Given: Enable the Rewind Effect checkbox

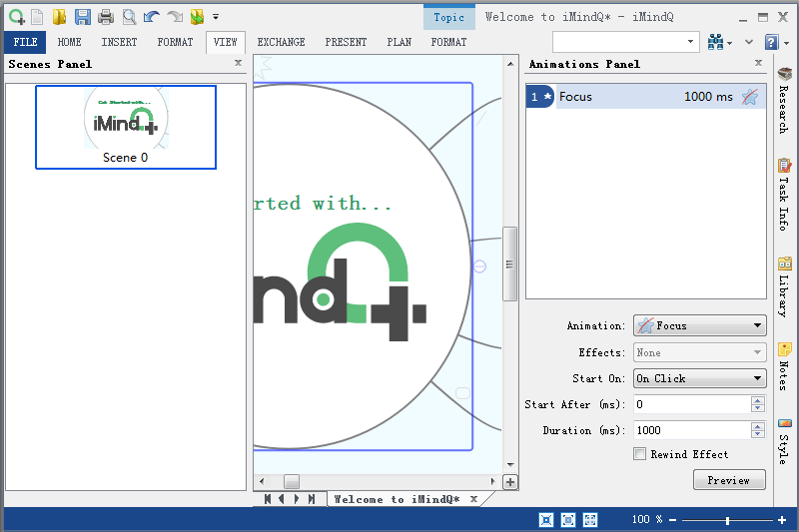Looking at the screenshot, I should (639, 453).
